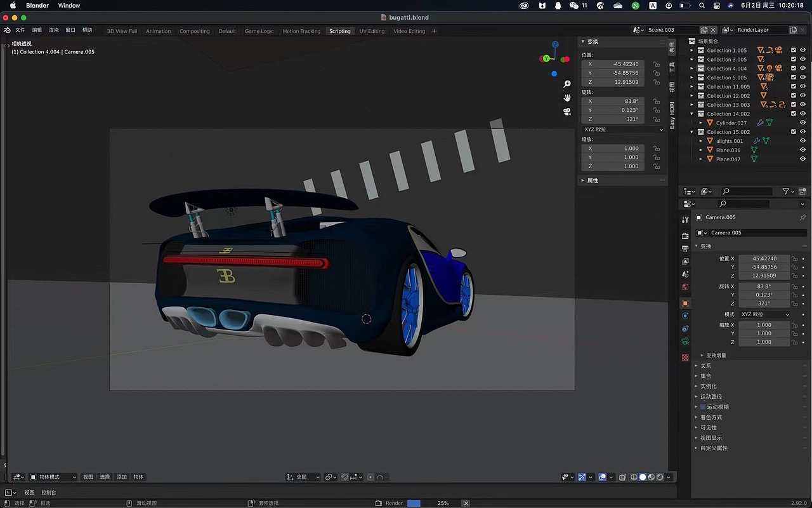Screen dimensions: 812x508
Task: Select the Material Preview shading mode icon
Action: [652, 477]
